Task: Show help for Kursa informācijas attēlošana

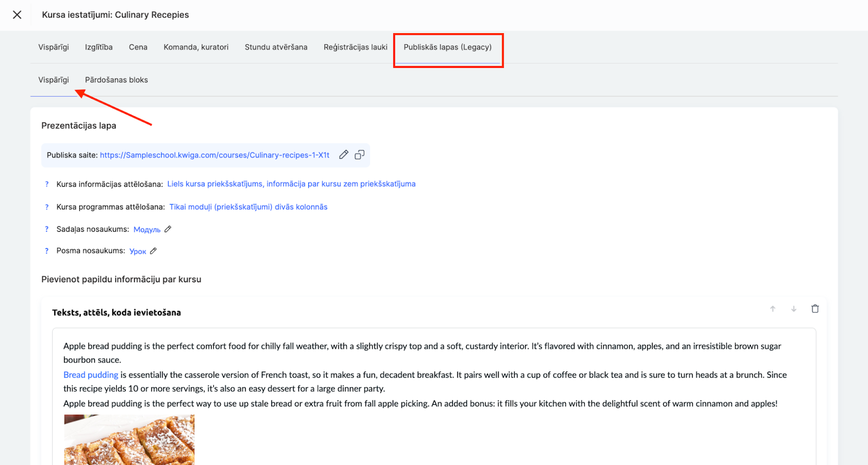Action: (x=47, y=184)
